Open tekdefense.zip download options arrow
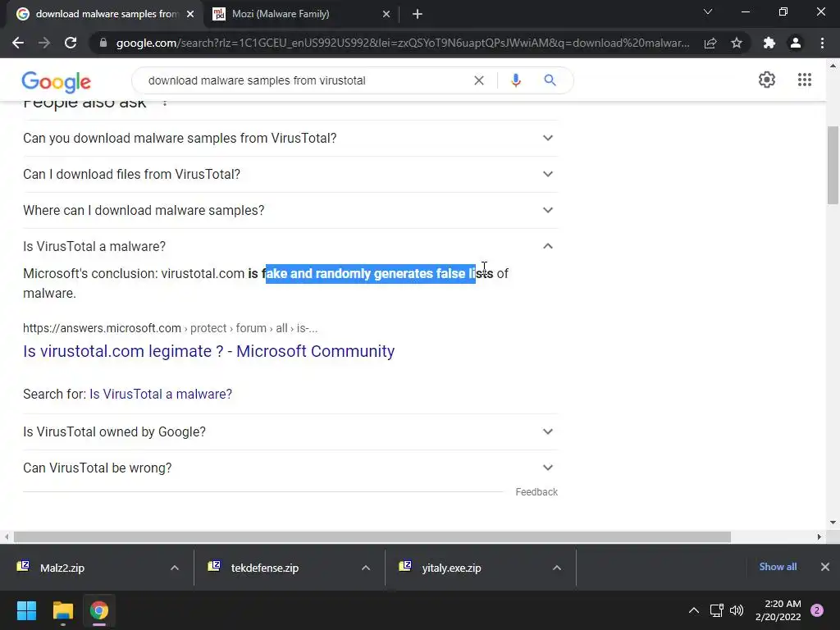 click(x=366, y=568)
